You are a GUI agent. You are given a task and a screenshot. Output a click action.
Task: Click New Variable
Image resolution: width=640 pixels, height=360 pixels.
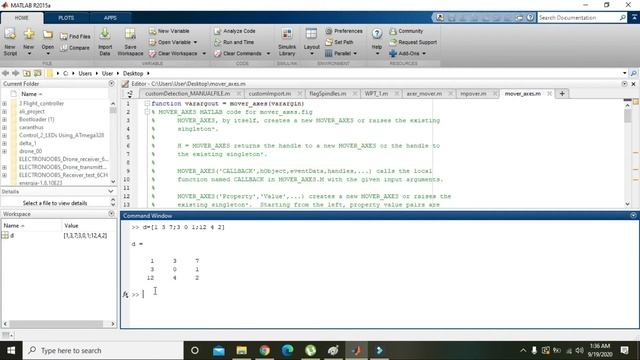[169, 31]
